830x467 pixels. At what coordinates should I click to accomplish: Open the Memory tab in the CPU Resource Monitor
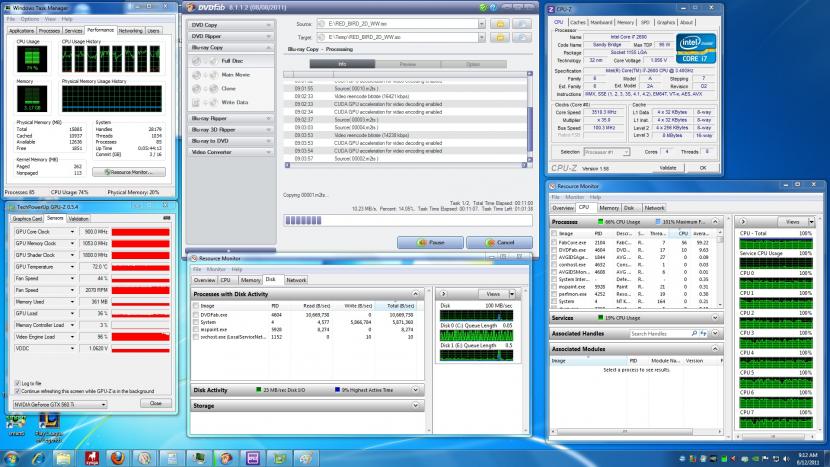pyautogui.click(x=609, y=208)
